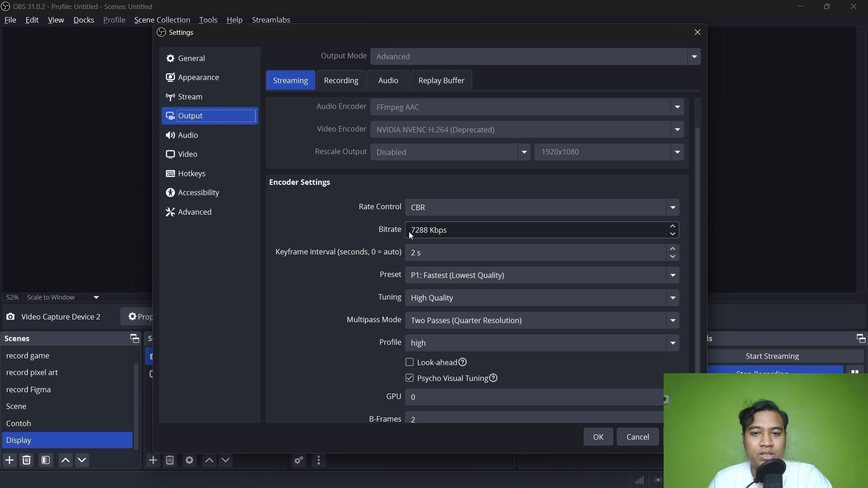The image size is (868, 488).
Task: Open the Video settings category
Action: coord(209,155)
